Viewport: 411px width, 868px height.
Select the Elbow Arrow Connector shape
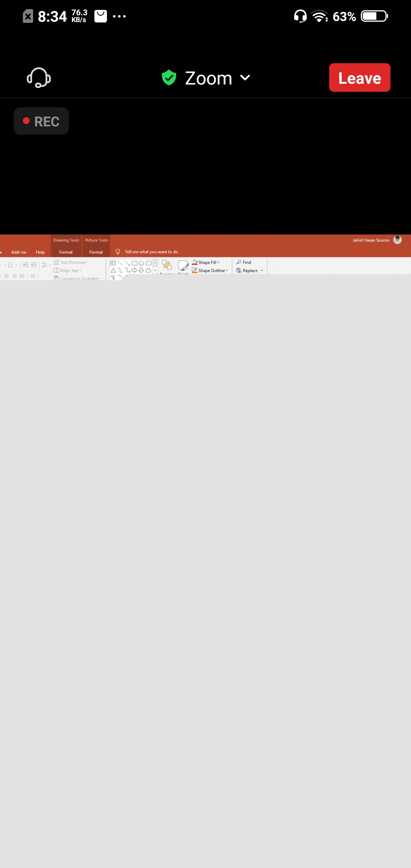pyautogui.click(x=127, y=270)
